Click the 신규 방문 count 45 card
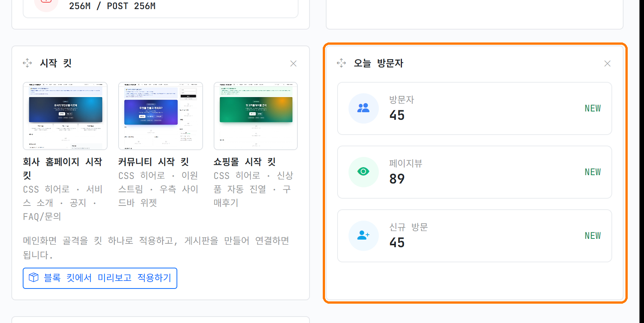Image resolution: width=644 pixels, height=323 pixels. point(475,236)
